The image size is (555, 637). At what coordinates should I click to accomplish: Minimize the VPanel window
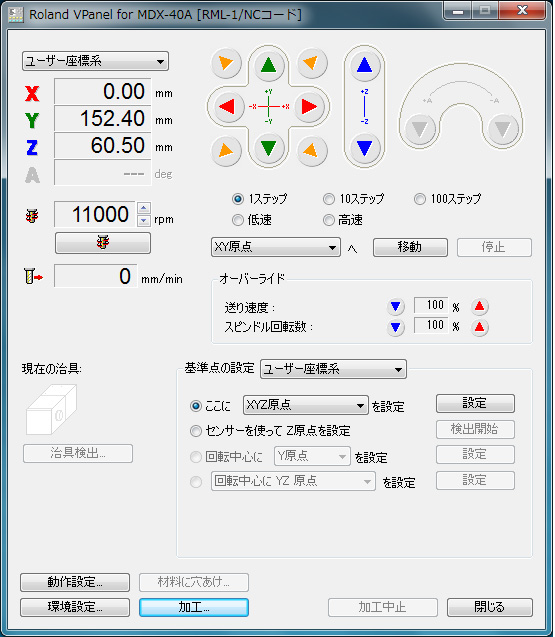click(x=457, y=11)
